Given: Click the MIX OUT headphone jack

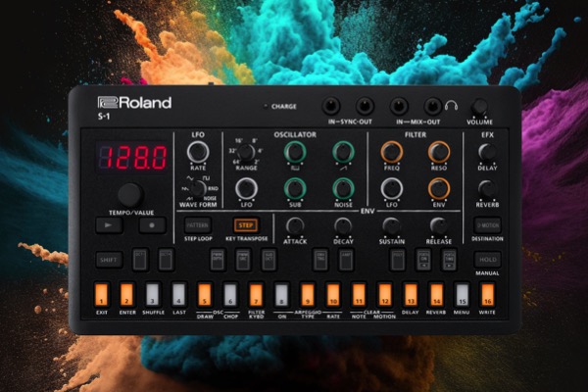Looking at the screenshot, I should point(432,106).
